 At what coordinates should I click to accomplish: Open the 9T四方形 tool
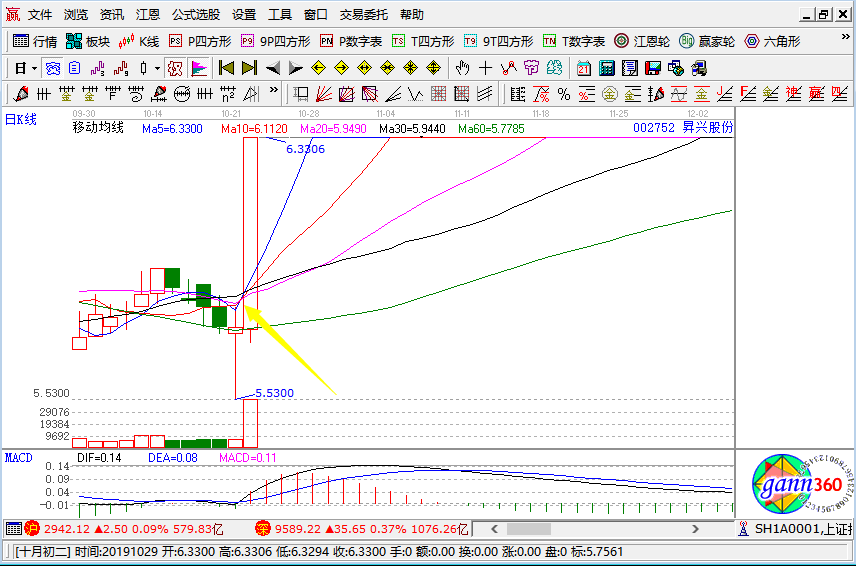coord(498,41)
